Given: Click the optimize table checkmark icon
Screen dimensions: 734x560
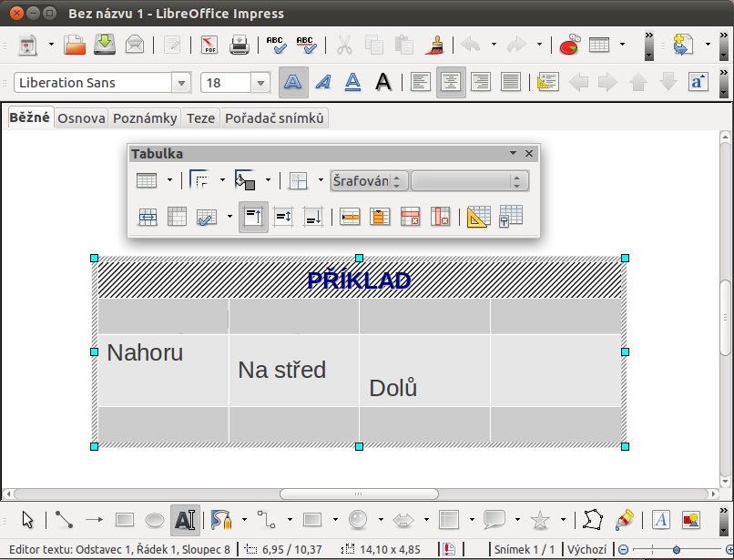Looking at the screenshot, I should [x=207, y=218].
